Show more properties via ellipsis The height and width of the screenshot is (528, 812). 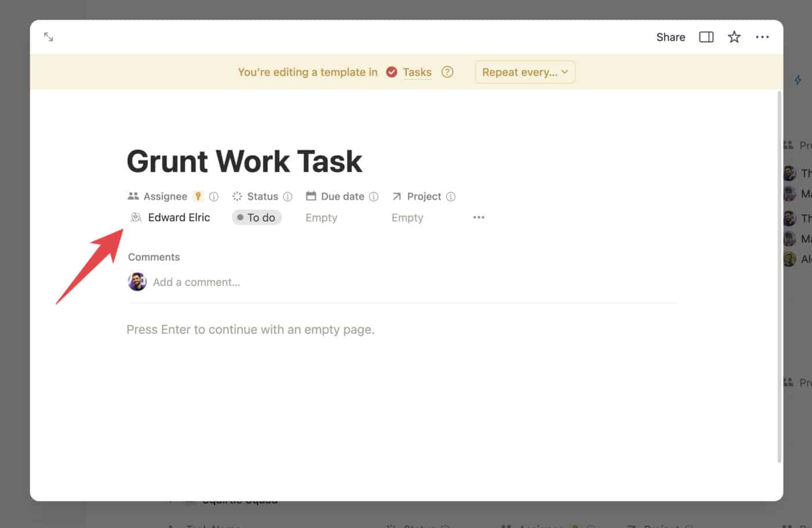tap(478, 218)
